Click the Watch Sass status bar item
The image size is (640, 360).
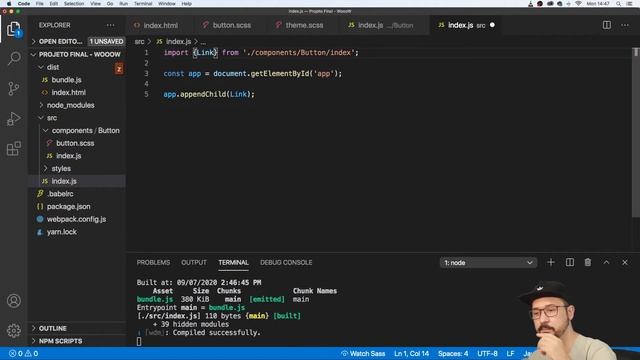coord(363,353)
